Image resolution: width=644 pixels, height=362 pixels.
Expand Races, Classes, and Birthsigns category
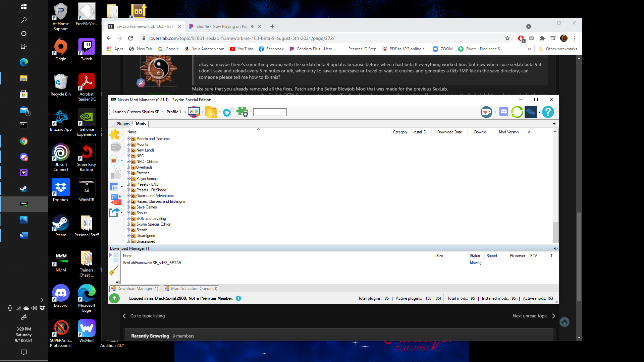[128, 201]
